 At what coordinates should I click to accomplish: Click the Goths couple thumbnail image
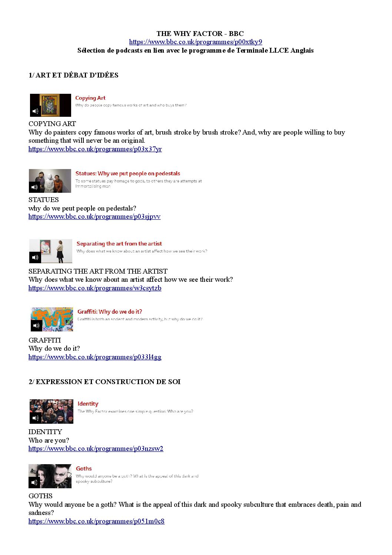click(x=50, y=476)
